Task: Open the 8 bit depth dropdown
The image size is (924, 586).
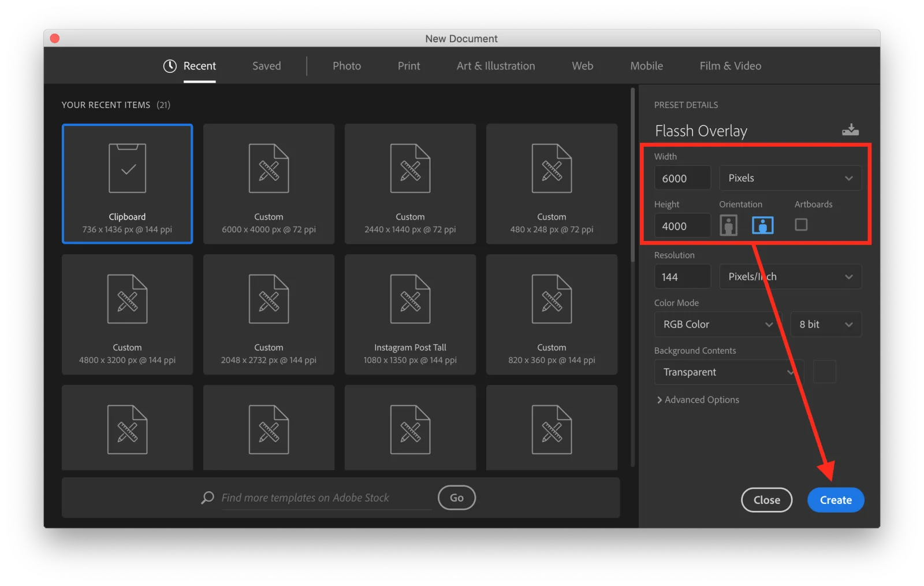Action: [826, 324]
